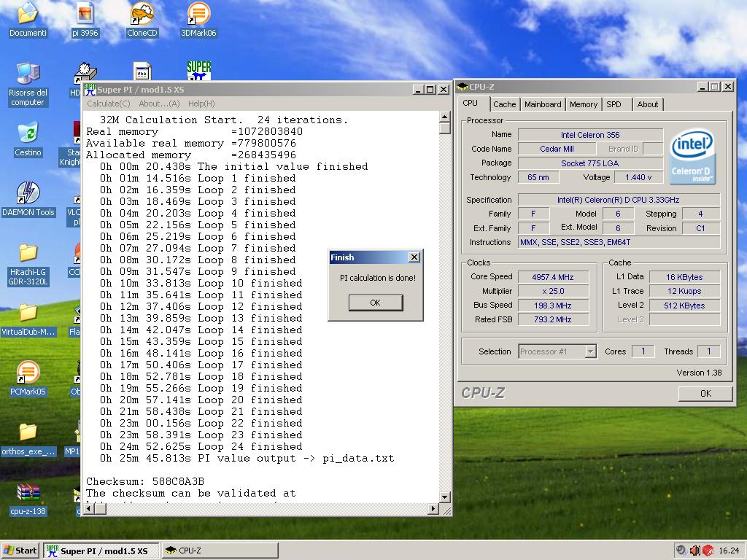Launch the PCMark05 shortcut

28,379
